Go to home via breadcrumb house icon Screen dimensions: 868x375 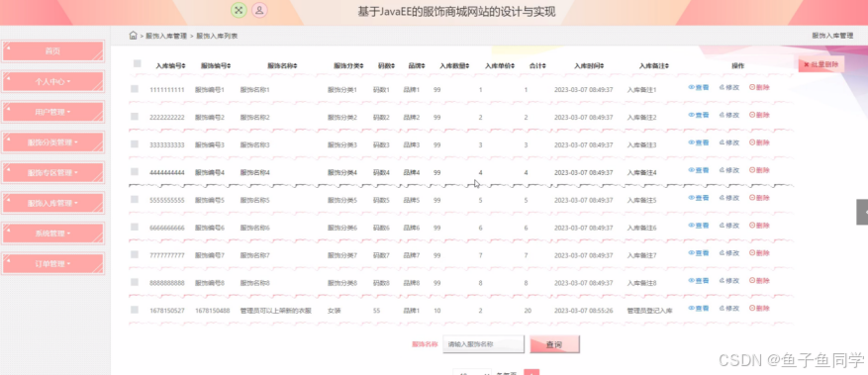pos(133,36)
